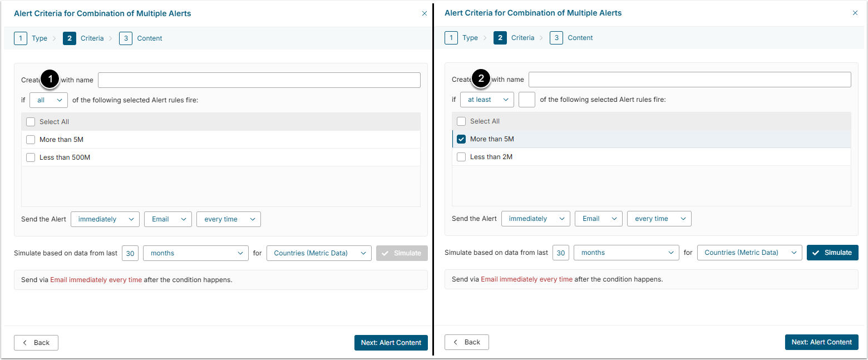
Task: Open left Countries (Metric Data) dropdown
Action: (x=319, y=253)
